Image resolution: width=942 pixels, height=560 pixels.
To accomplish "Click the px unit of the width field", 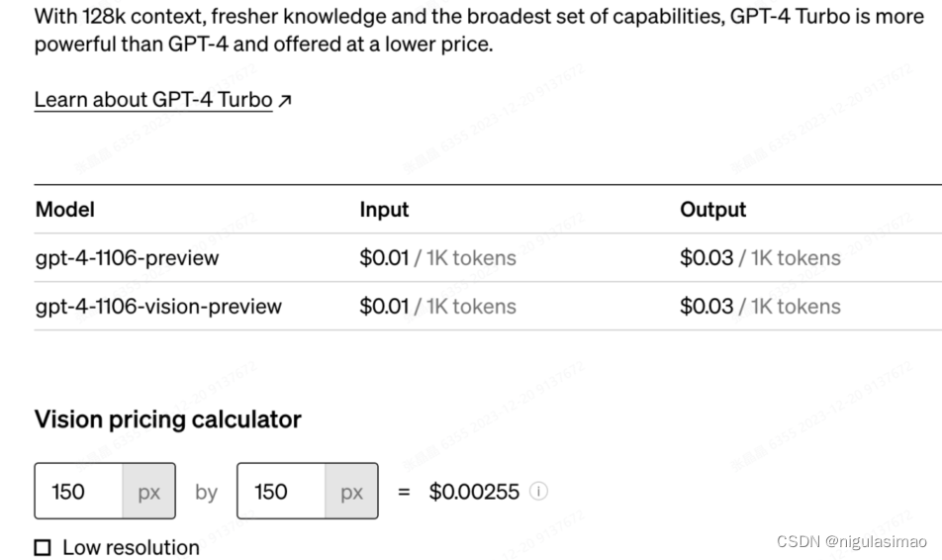I will click(148, 492).
